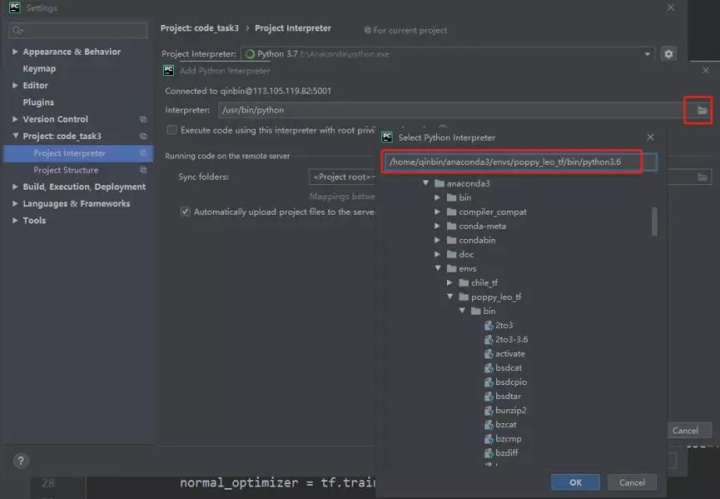Select the 2to3-3.6 file
Image resolution: width=720 pixels, height=499 pixels.
506,340
